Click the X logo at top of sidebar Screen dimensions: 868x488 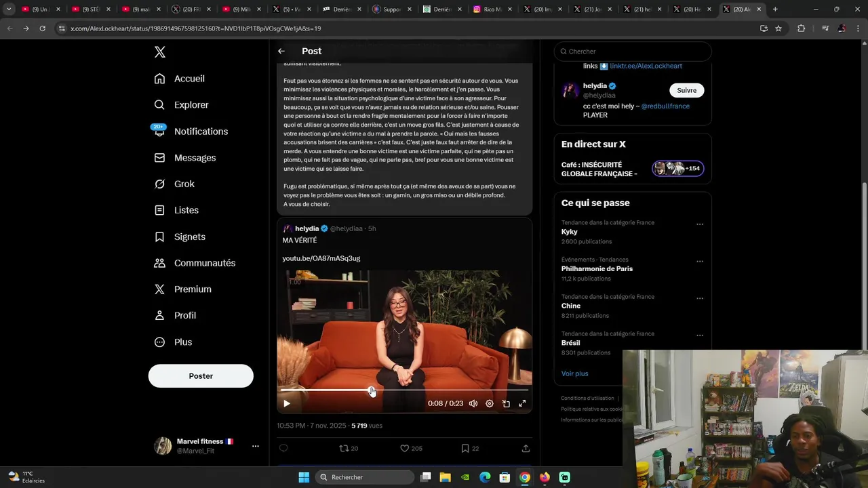[159, 52]
